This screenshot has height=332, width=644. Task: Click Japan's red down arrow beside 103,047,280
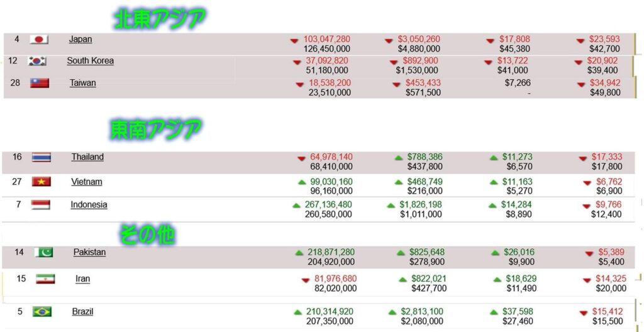tap(294, 41)
